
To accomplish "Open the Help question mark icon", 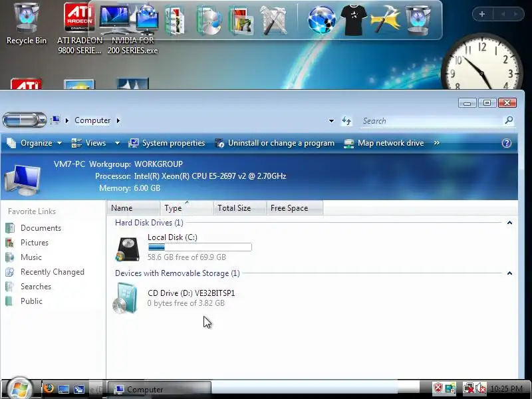I will tap(507, 143).
